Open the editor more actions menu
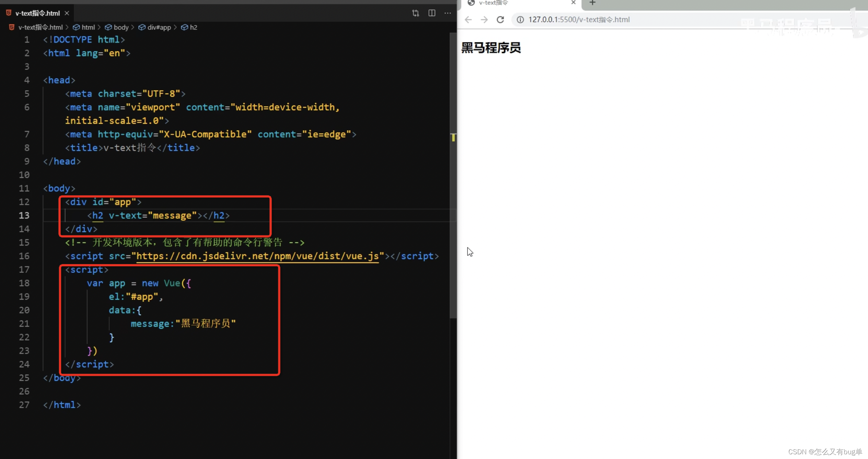868x459 pixels. pos(448,13)
